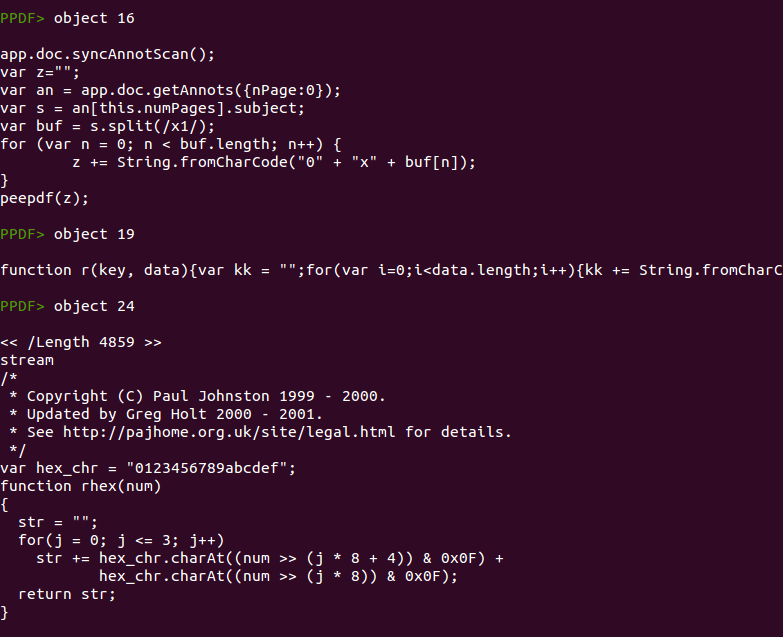Click the hex_chr variable declaration
The image size is (783, 637).
138,468
